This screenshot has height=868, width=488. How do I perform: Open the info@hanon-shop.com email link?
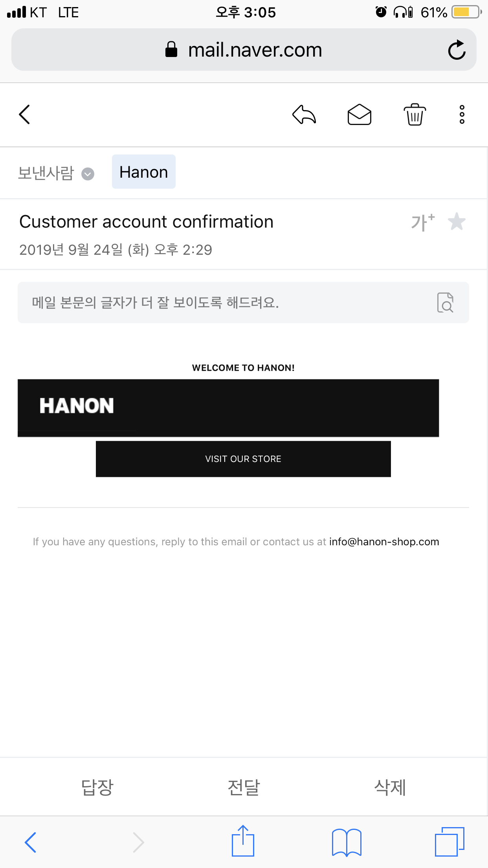click(x=384, y=542)
